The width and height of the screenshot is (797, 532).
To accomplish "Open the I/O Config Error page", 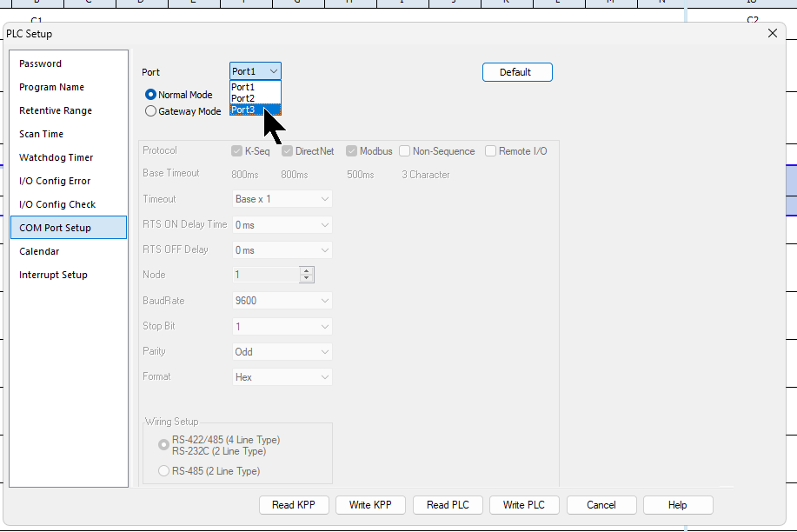I will click(69, 181).
